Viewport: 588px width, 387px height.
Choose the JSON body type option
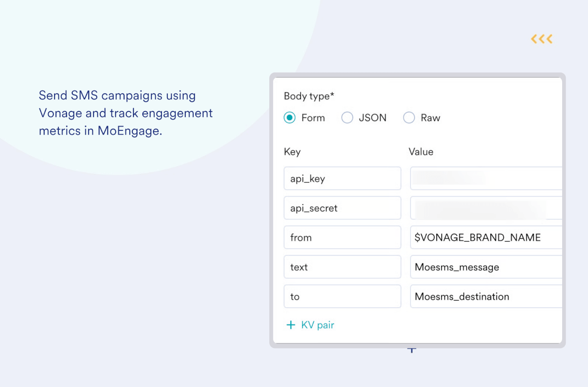click(347, 118)
